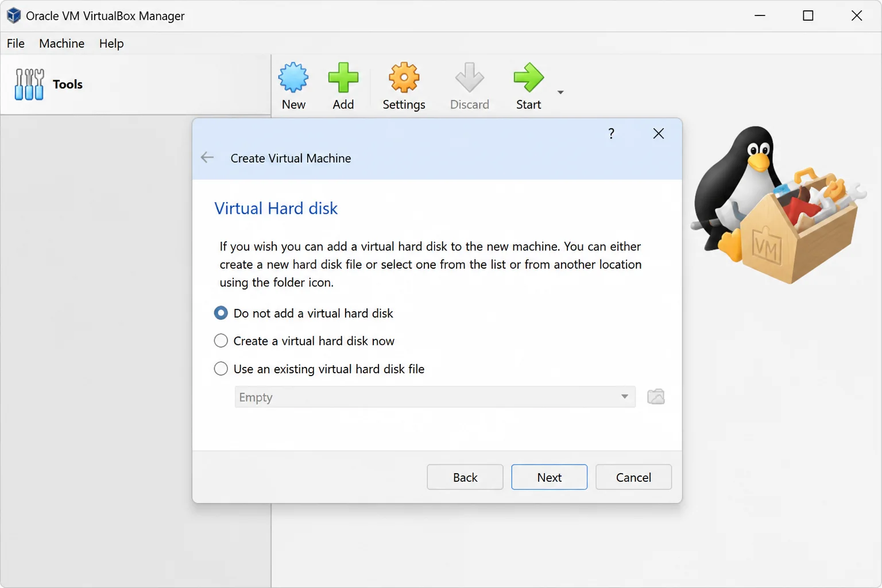The width and height of the screenshot is (882, 588).
Task: Close the VirtualBox Manager window
Action: click(857, 16)
